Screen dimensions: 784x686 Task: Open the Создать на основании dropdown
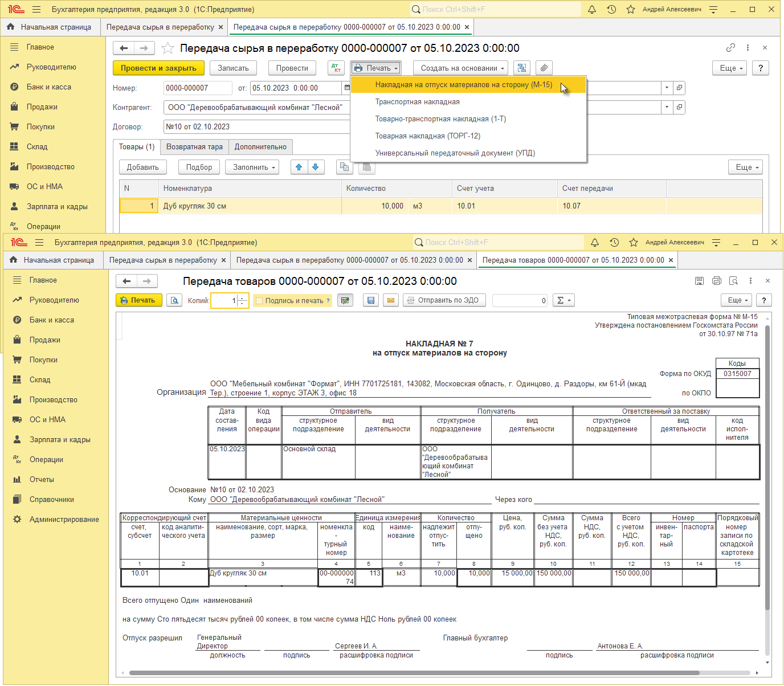pyautogui.click(x=462, y=68)
